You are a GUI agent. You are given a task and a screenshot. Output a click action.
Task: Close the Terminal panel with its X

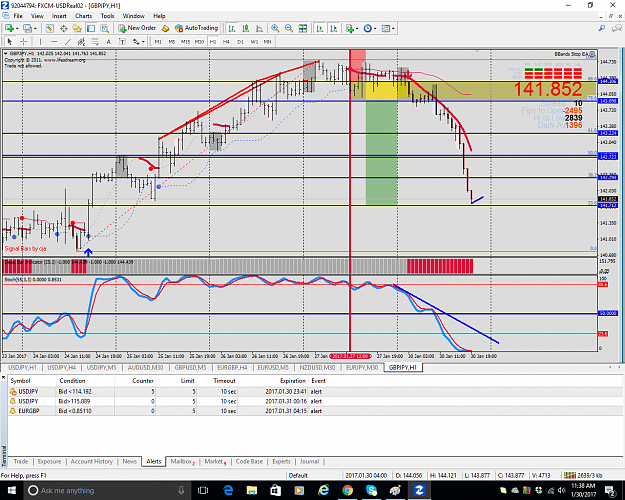3,377
